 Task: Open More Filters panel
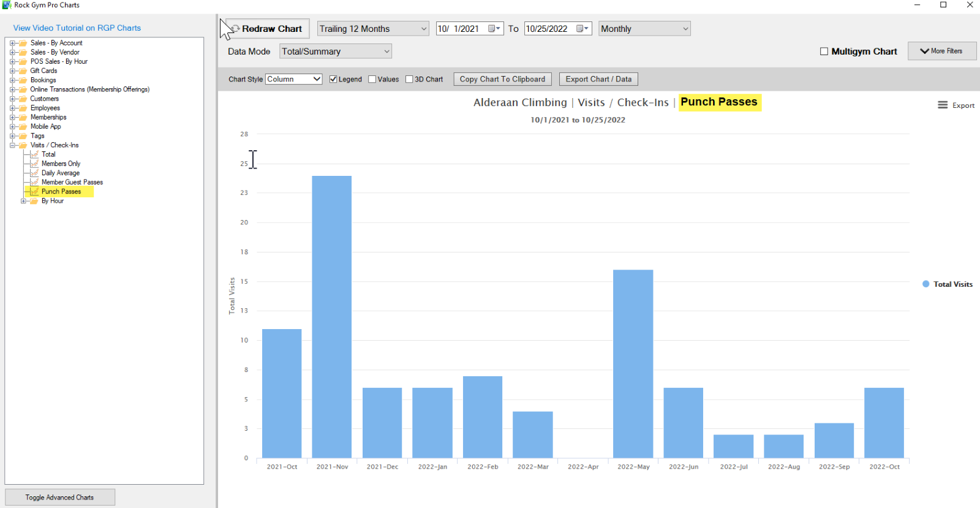click(941, 51)
